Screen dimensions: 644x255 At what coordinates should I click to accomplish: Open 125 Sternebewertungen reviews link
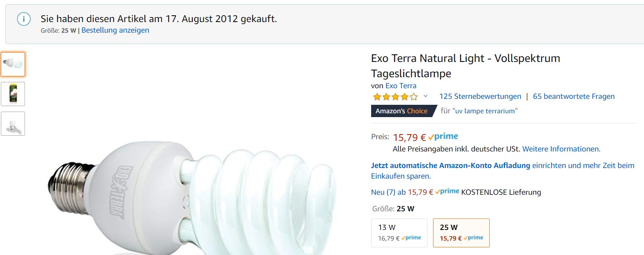tap(480, 96)
